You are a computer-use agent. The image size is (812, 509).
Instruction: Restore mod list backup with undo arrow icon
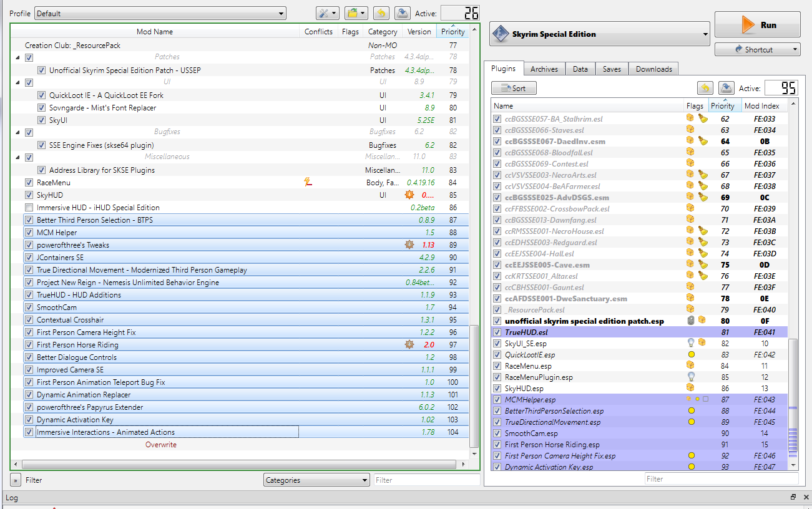(x=381, y=13)
